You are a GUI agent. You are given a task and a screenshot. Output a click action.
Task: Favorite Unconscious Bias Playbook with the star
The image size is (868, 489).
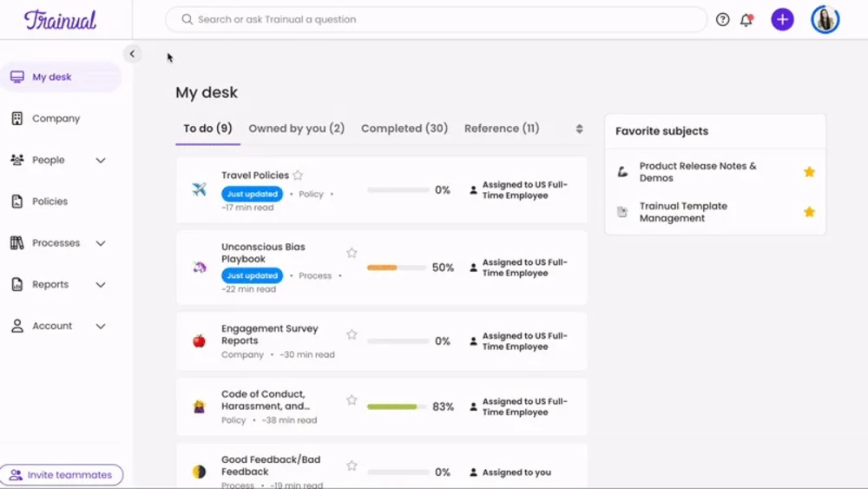click(x=352, y=253)
